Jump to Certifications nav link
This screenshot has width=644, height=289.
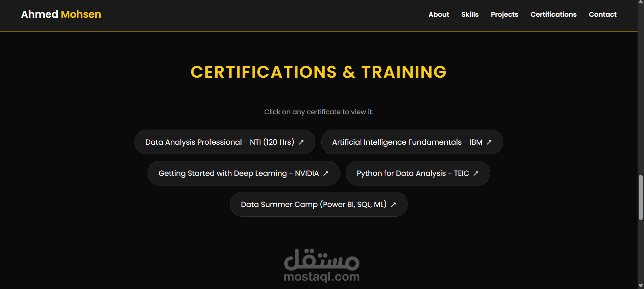[553, 14]
